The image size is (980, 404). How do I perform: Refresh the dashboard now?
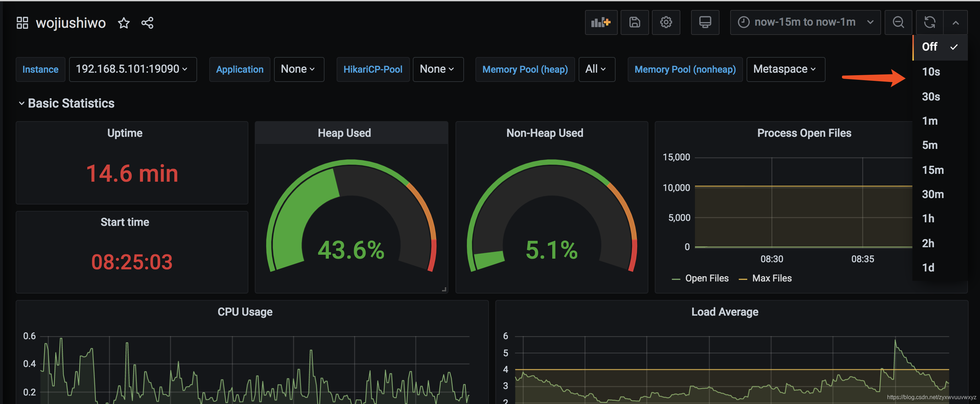tap(929, 22)
